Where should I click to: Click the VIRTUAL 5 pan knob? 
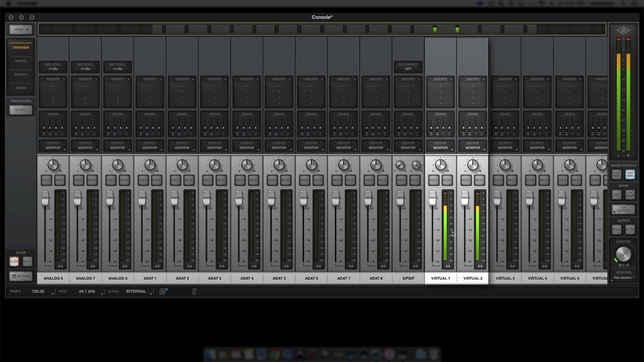point(570,165)
